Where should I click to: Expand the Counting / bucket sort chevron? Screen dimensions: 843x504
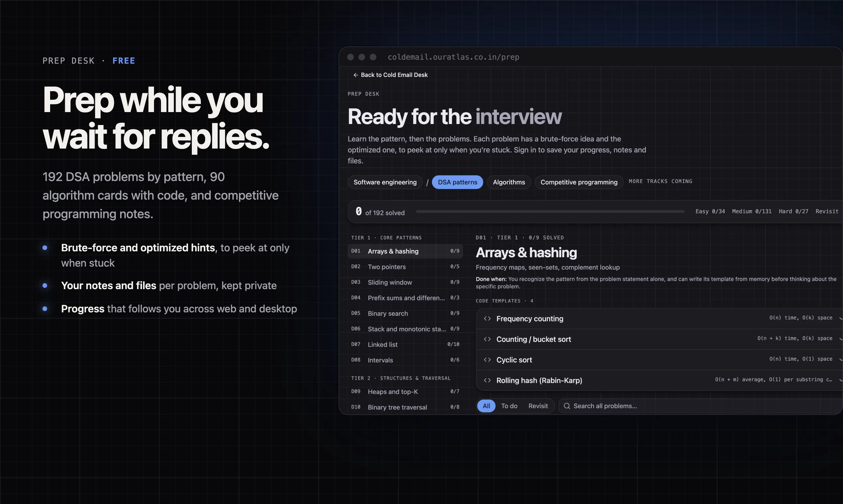[841, 339]
